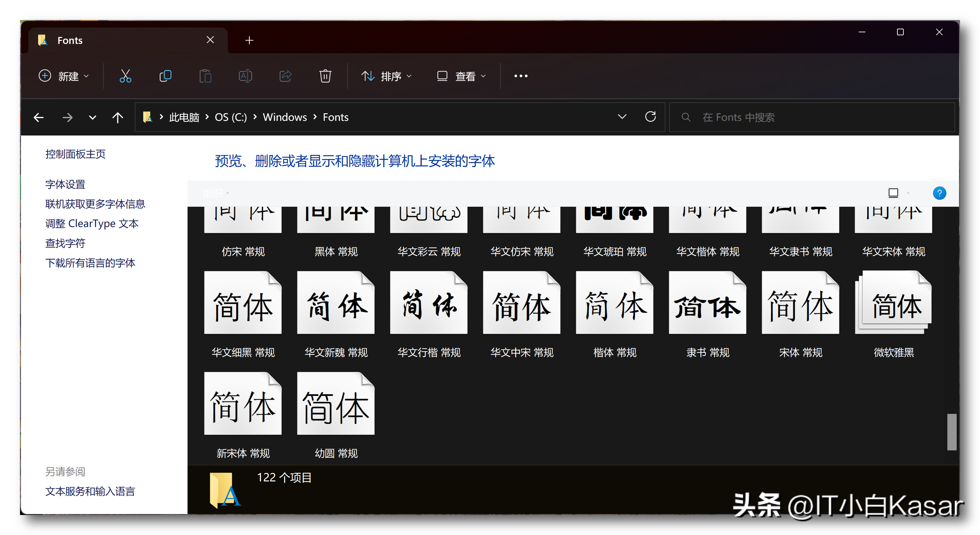This screenshot has width=980, height=535.
Task: Select the 华文楷体 常规 font
Action: (x=708, y=233)
